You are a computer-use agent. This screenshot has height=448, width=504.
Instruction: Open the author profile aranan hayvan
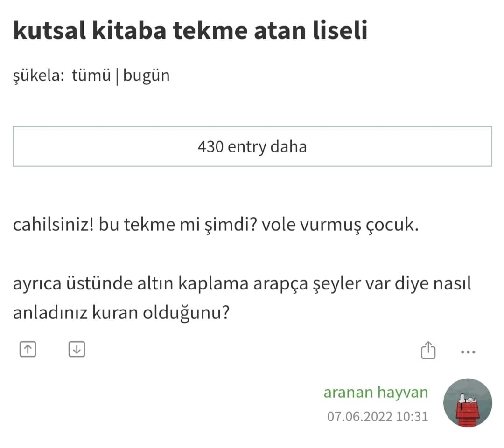tap(375, 392)
